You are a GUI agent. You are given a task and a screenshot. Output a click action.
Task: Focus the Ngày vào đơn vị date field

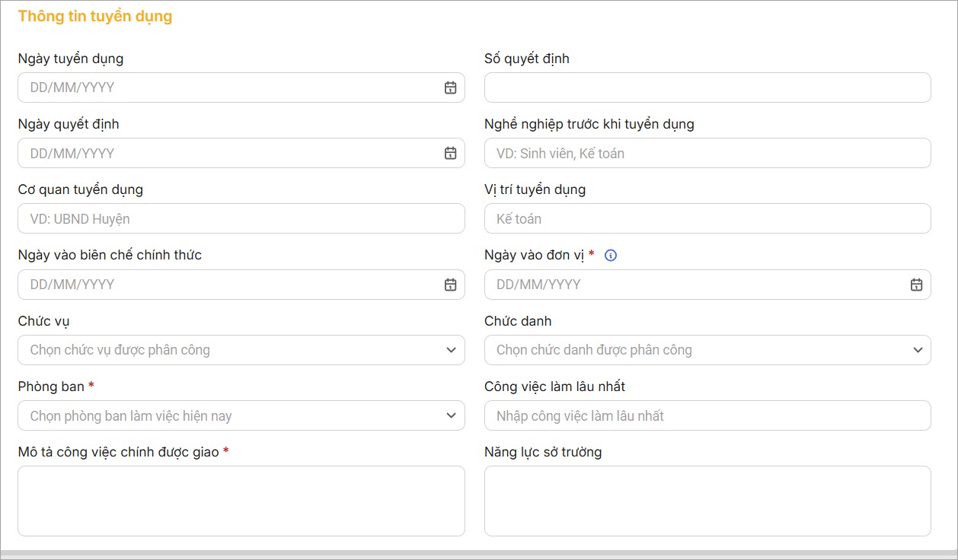pos(695,285)
